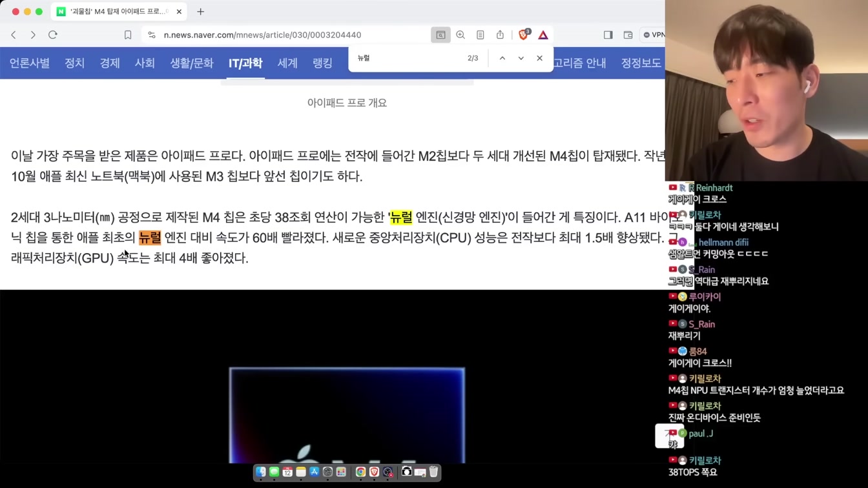Open the 경제 news section
The width and height of the screenshot is (868, 488).
pos(110,63)
